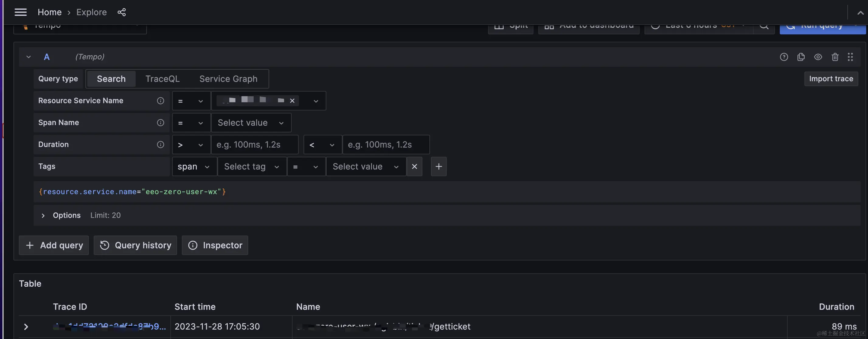
Task: Open Span Name Select value dropdown
Action: 251,123
